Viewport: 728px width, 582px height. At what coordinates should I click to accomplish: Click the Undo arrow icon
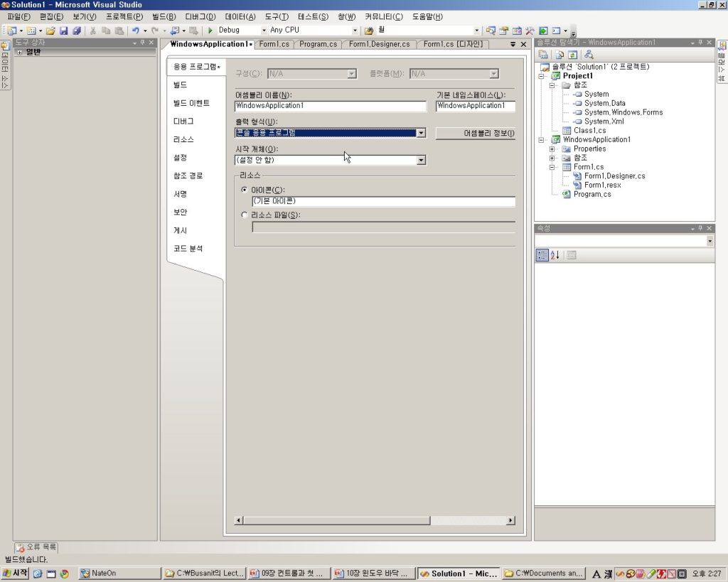pyautogui.click(x=136, y=31)
